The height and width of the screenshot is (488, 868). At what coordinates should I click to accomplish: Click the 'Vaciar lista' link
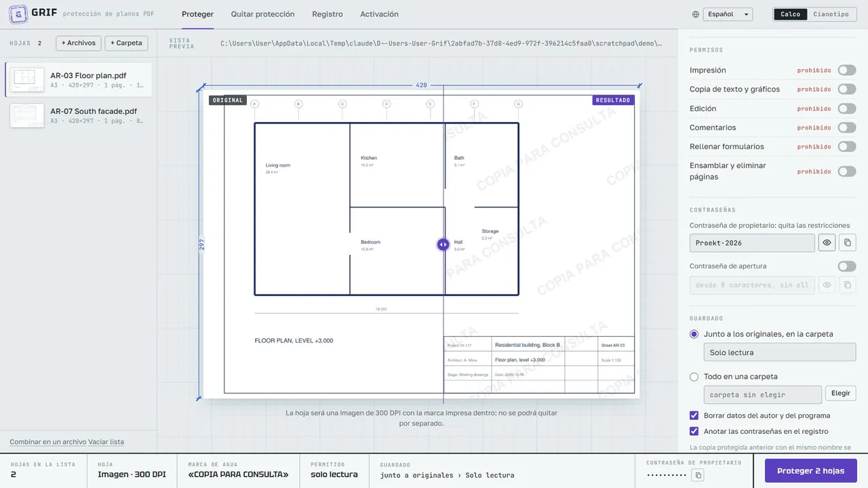(x=106, y=442)
